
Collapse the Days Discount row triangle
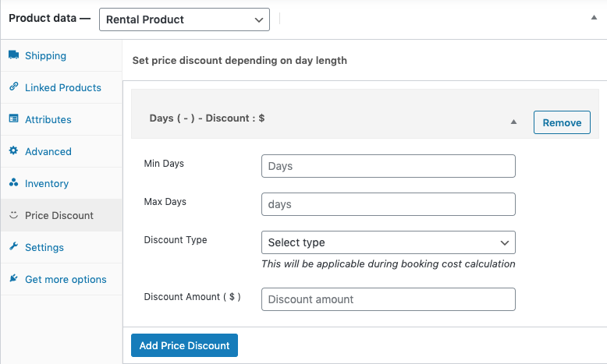513,122
